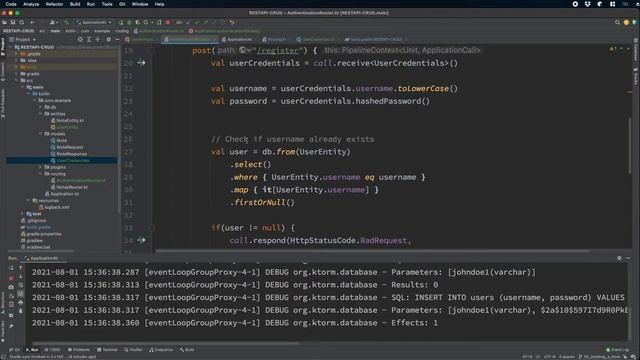
Task: Expand the .idea folder
Action: coord(16,60)
